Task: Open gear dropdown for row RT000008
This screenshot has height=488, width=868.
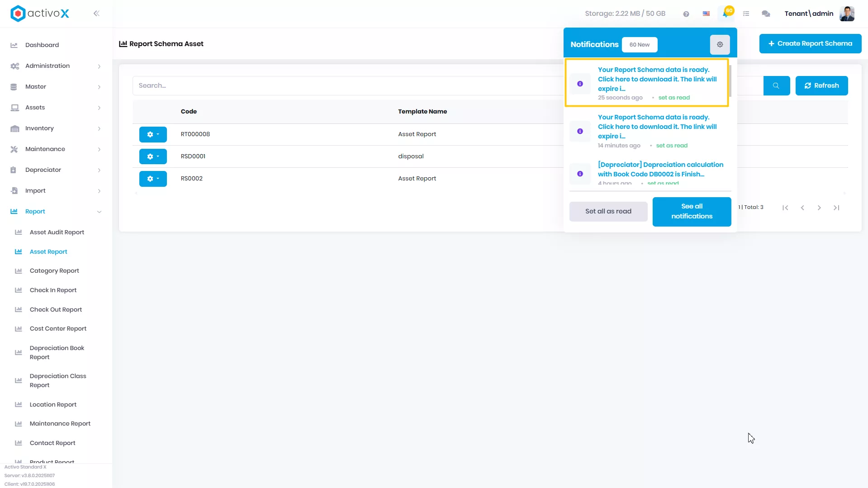Action: point(153,134)
